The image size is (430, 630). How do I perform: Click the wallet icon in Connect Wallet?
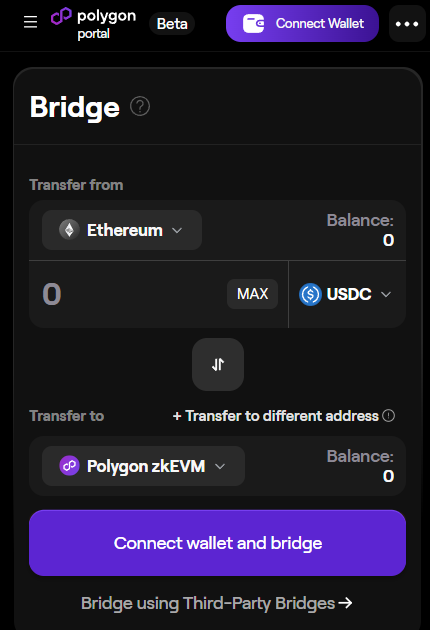point(254,23)
